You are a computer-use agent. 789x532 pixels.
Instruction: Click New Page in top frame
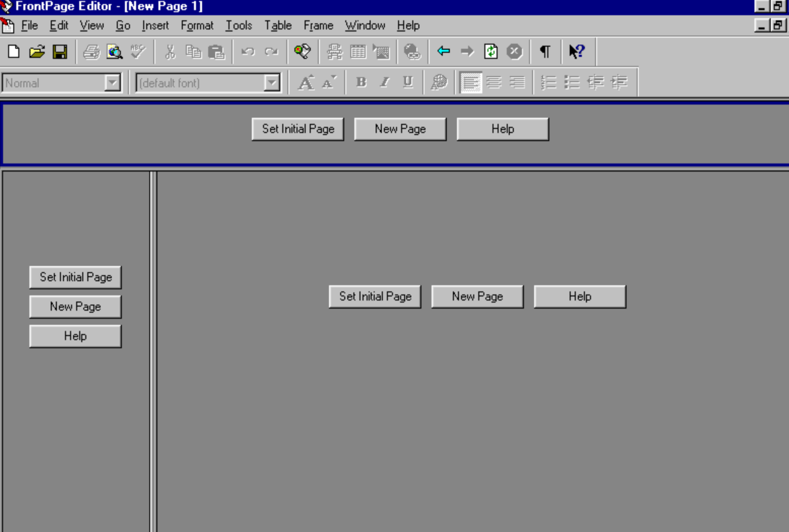400,129
